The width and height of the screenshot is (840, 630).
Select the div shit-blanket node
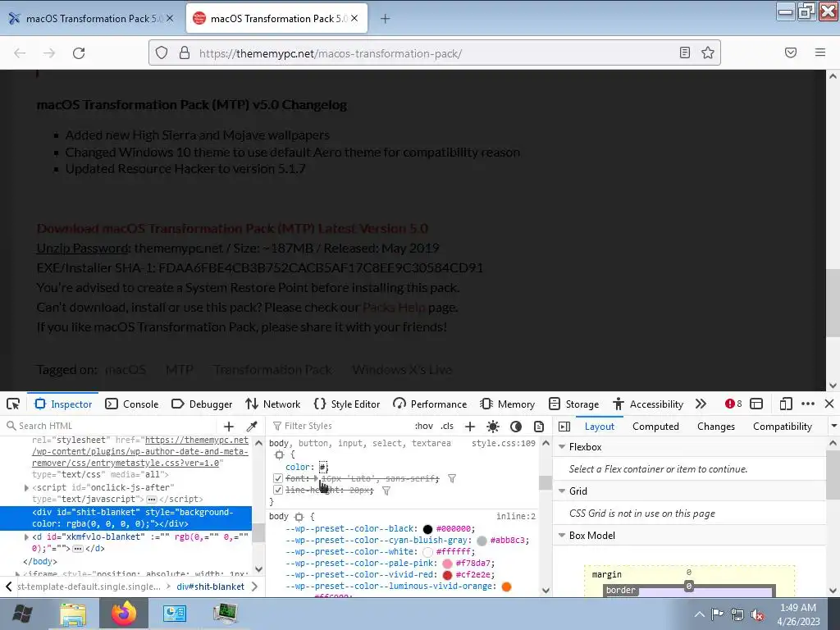[x=126, y=518]
